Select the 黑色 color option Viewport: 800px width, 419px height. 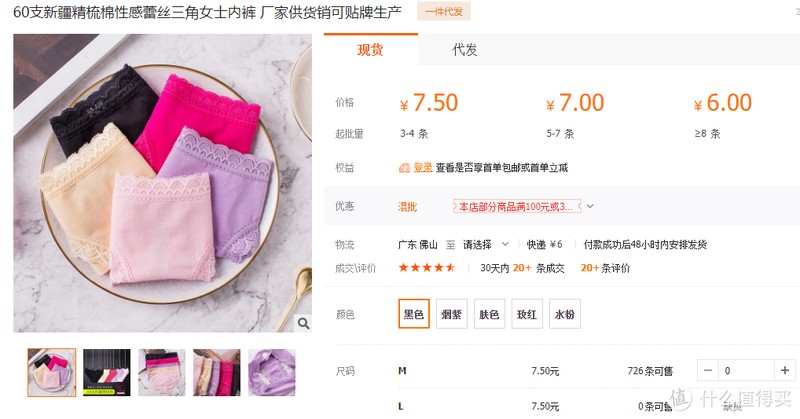coord(414,314)
